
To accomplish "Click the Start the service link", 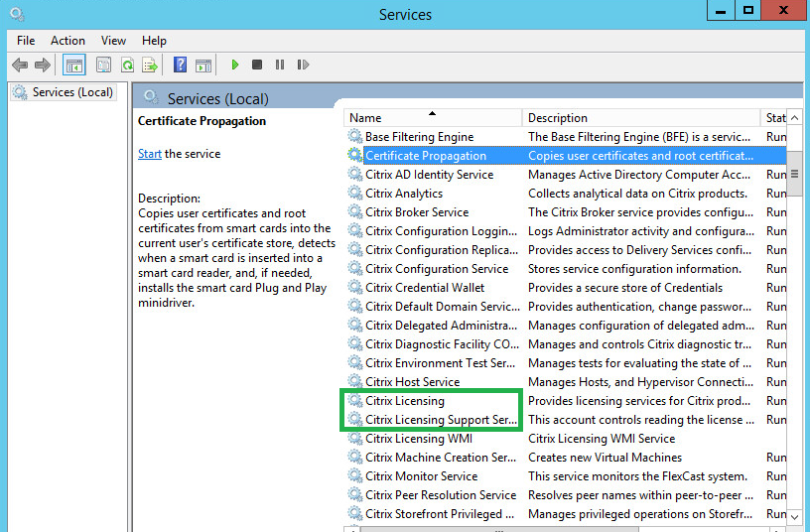I will [150, 154].
